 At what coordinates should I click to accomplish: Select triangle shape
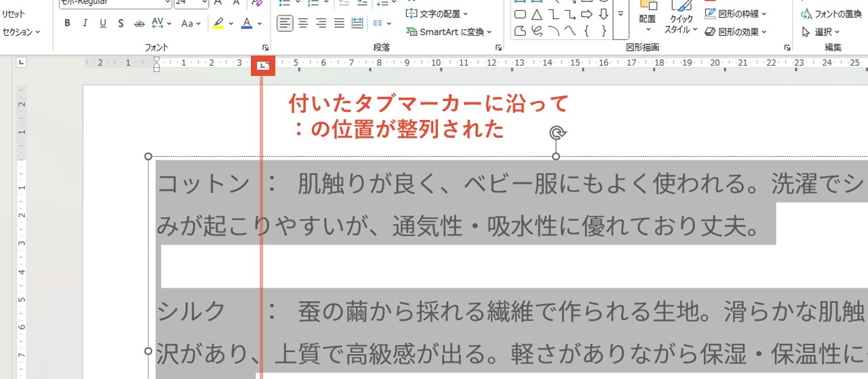click(x=536, y=14)
